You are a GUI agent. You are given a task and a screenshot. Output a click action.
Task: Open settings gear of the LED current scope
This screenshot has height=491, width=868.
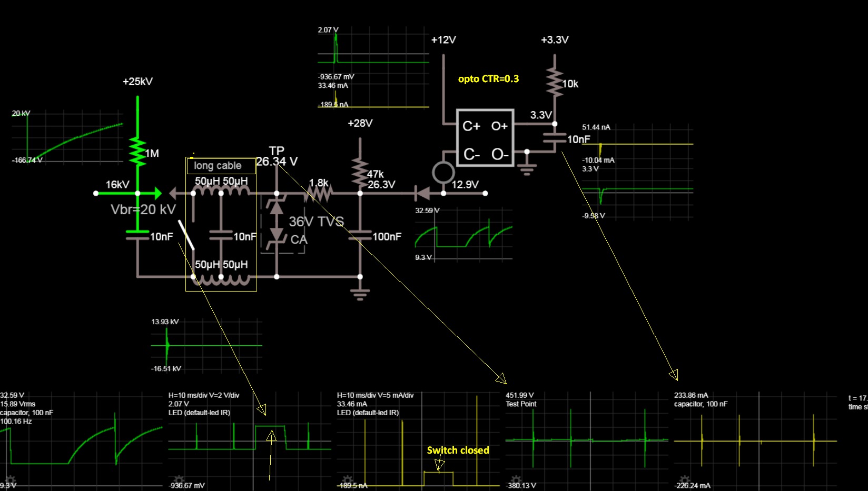(347, 480)
